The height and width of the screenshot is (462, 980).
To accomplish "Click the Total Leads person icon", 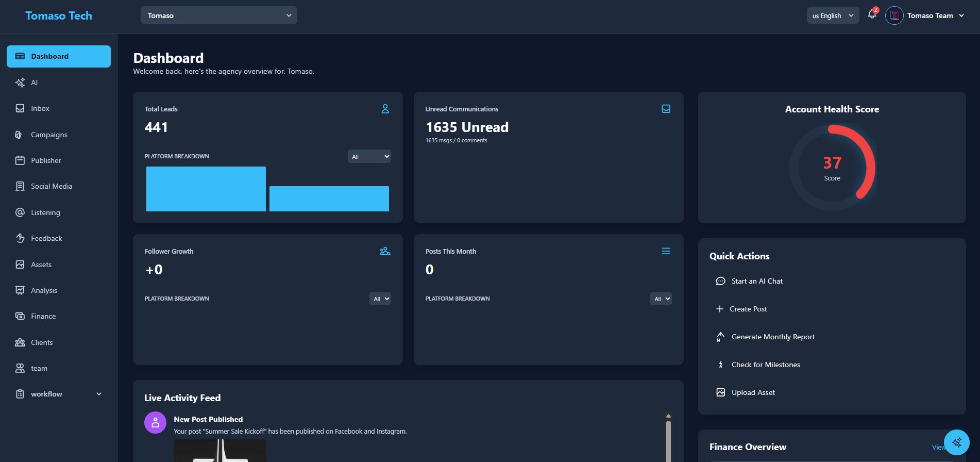I will [385, 109].
